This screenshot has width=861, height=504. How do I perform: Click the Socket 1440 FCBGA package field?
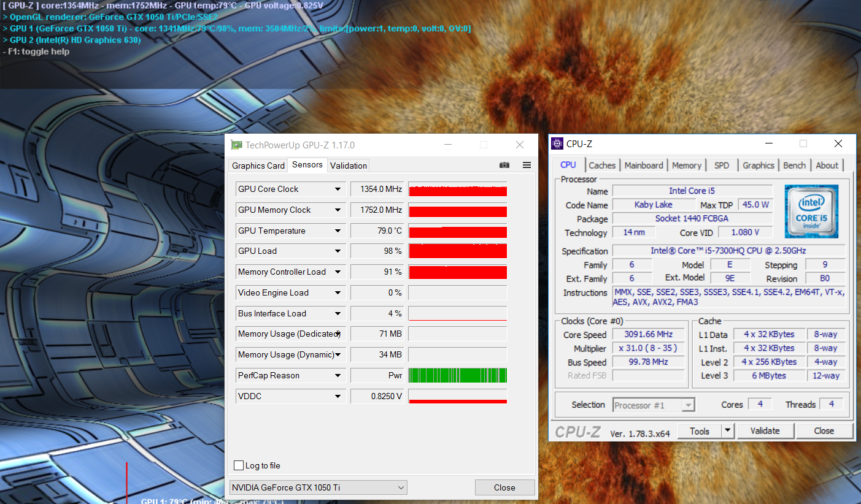[x=692, y=219]
